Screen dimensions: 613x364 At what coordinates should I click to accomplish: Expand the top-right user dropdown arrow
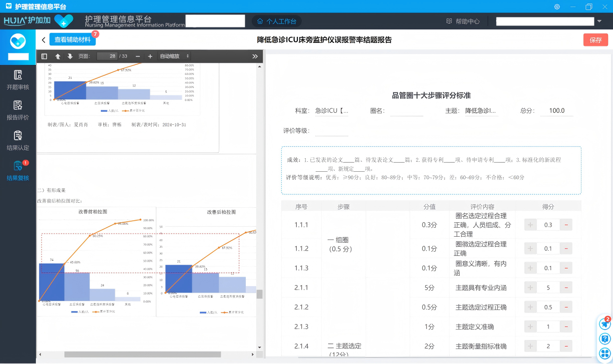point(599,21)
